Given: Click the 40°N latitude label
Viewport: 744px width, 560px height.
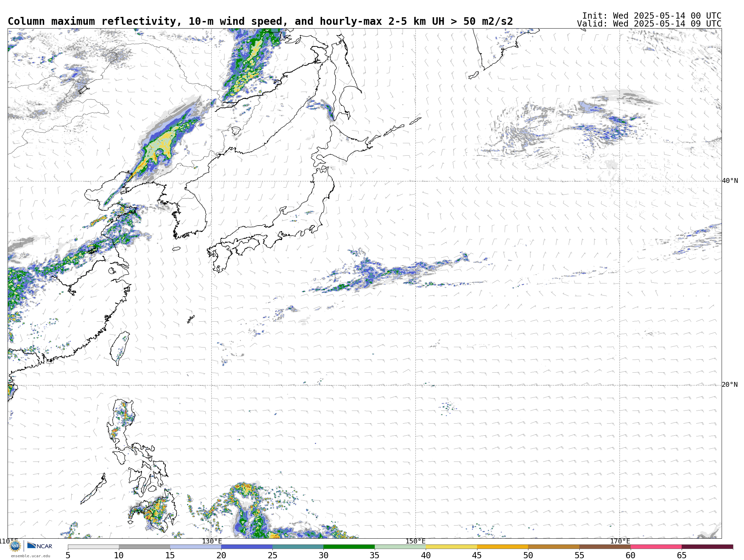Looking at the screenshot, I should click(730, 181).
